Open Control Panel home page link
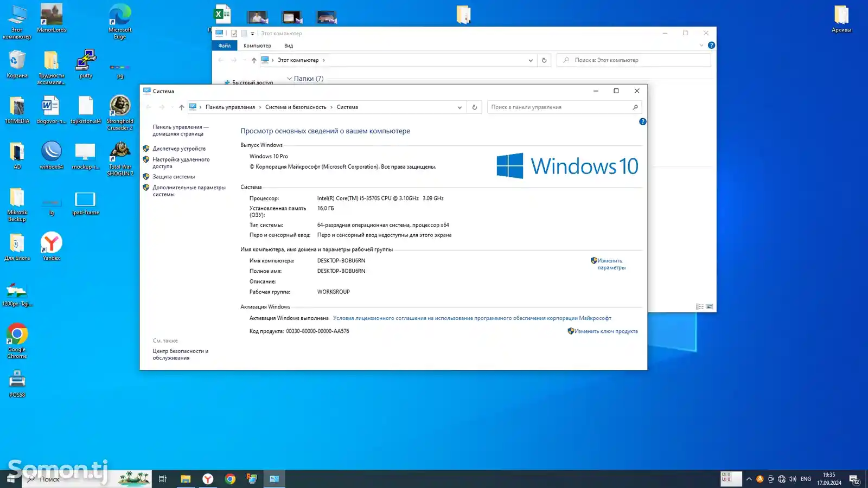 coord(180,130)
